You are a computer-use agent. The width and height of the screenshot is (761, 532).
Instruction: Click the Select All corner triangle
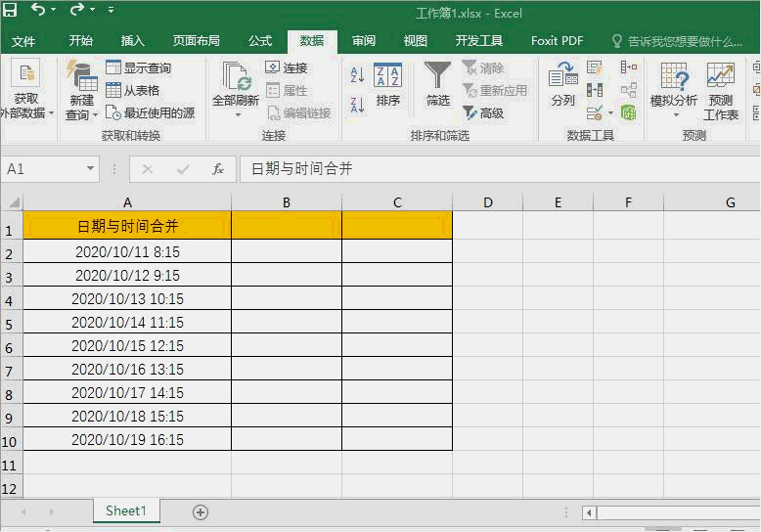coord(14,201)
